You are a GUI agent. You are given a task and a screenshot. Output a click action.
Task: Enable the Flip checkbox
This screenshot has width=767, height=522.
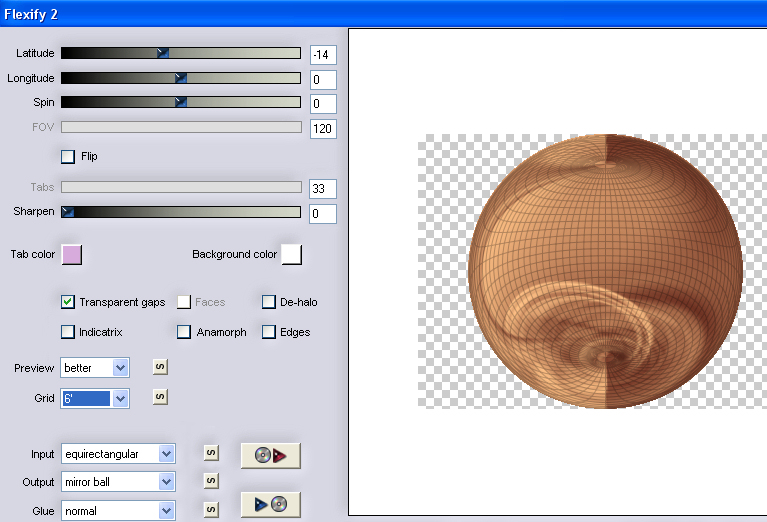click(x=68, y=156)
